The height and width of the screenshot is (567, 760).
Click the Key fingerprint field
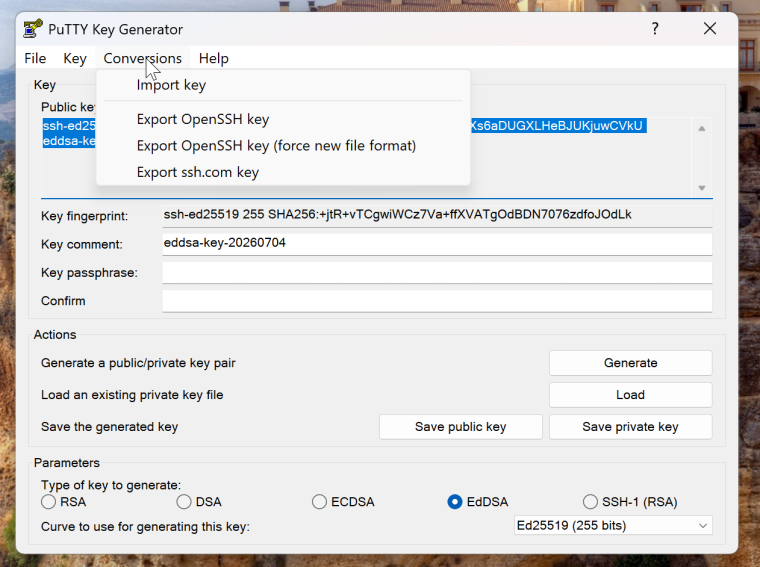(437, 216)
